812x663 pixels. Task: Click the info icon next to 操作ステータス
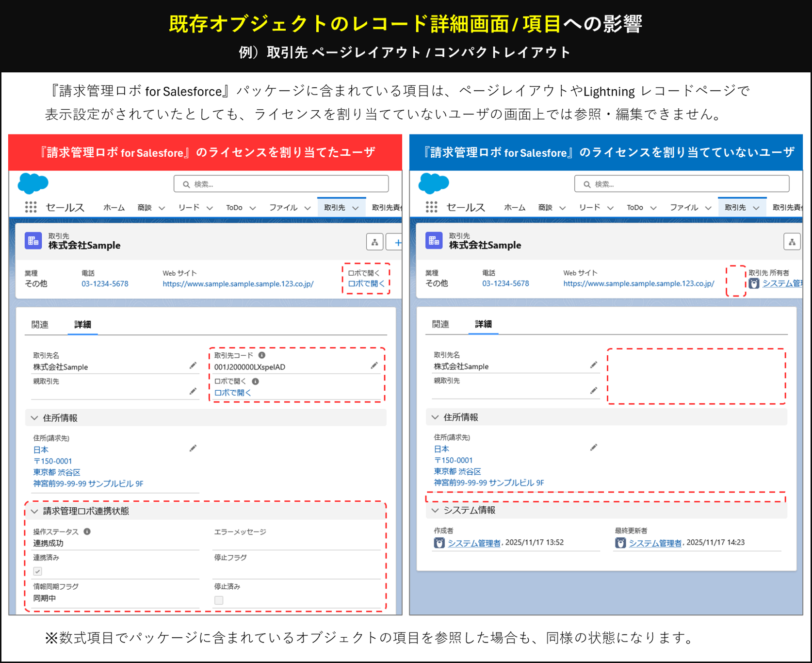[x=87, y=531]
